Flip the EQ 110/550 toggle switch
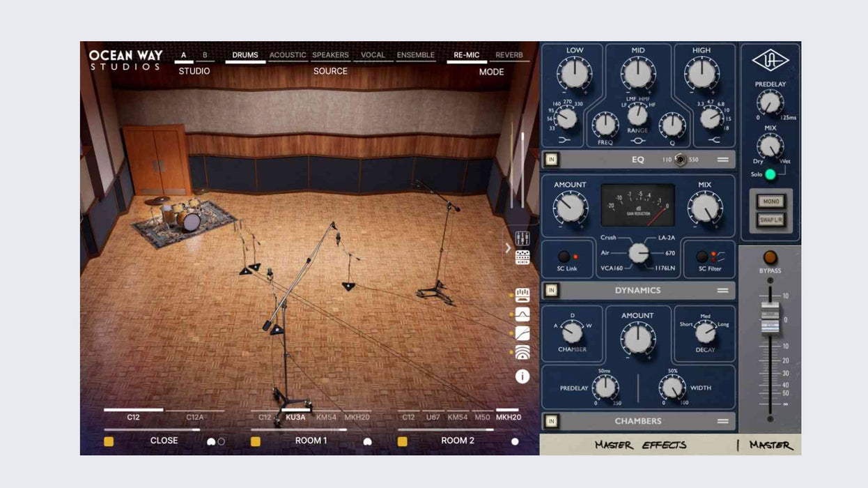 coord(681,160)
